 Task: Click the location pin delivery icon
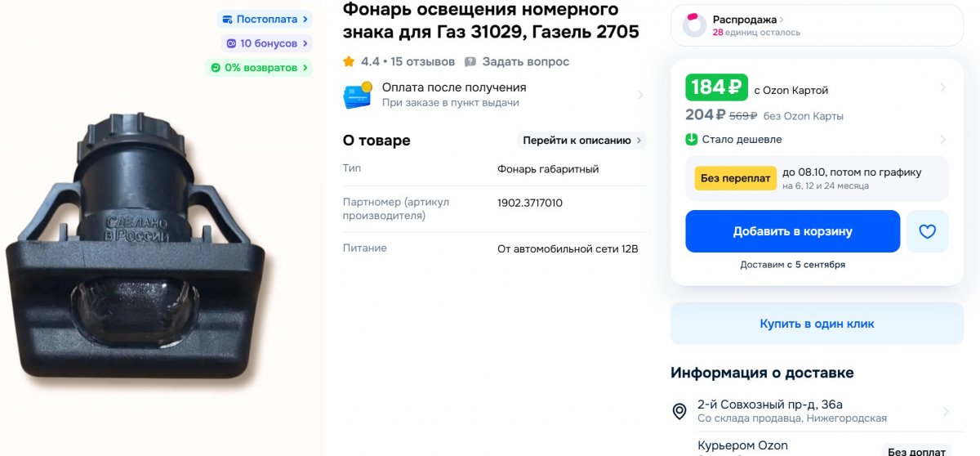(x=679, y=411)
